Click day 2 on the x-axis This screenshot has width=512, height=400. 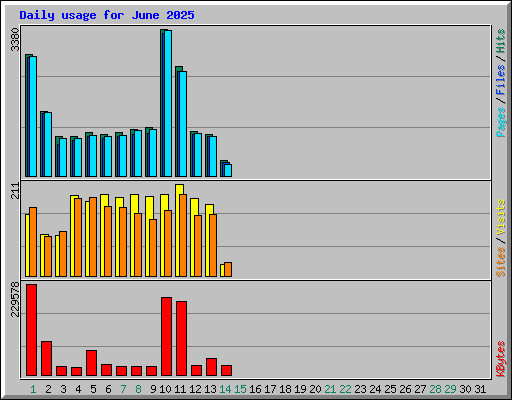click(48, 389)
